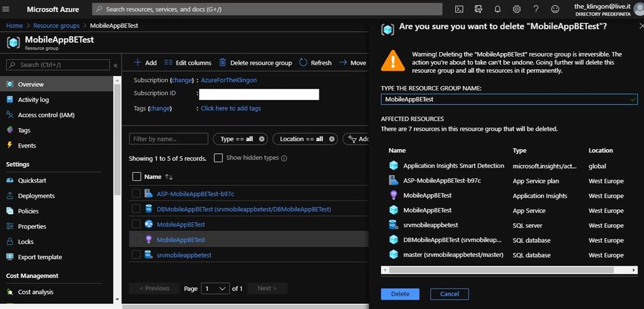Image resolution: width=644 pixels, height=309 pixels.
Task: Click the affected resources horizontal scrollbar
Action: point(501,270)
